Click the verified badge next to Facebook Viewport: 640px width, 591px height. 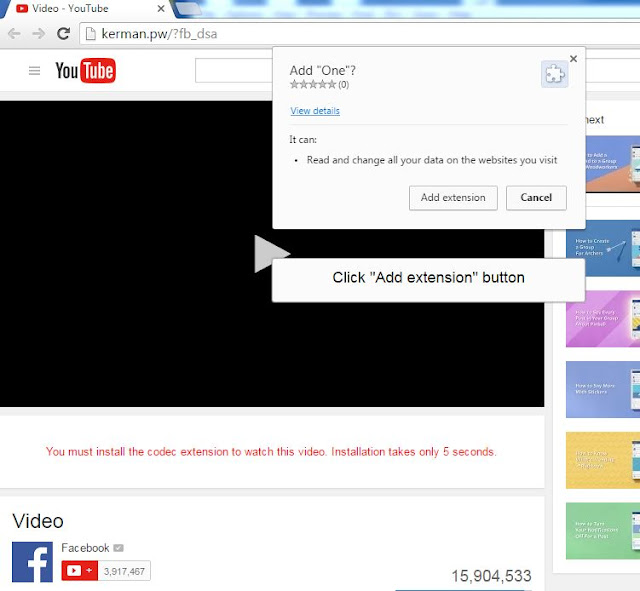118,548
